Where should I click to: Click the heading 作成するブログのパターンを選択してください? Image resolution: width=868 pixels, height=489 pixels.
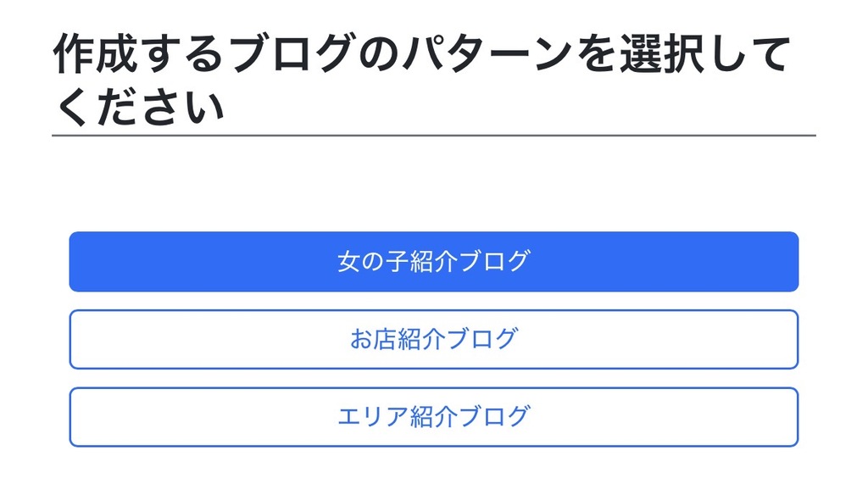coord(422,79)
